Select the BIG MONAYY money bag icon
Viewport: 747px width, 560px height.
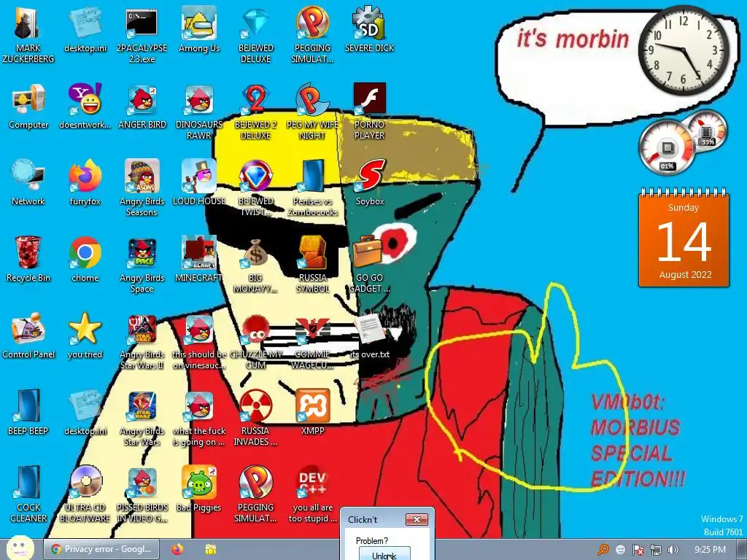click(256, 265)
